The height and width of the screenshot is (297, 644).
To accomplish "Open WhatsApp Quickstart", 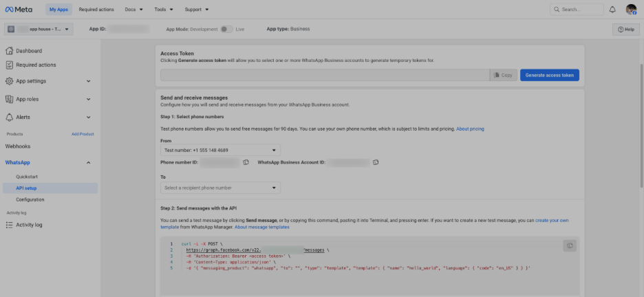I will (x=27, y=177).
